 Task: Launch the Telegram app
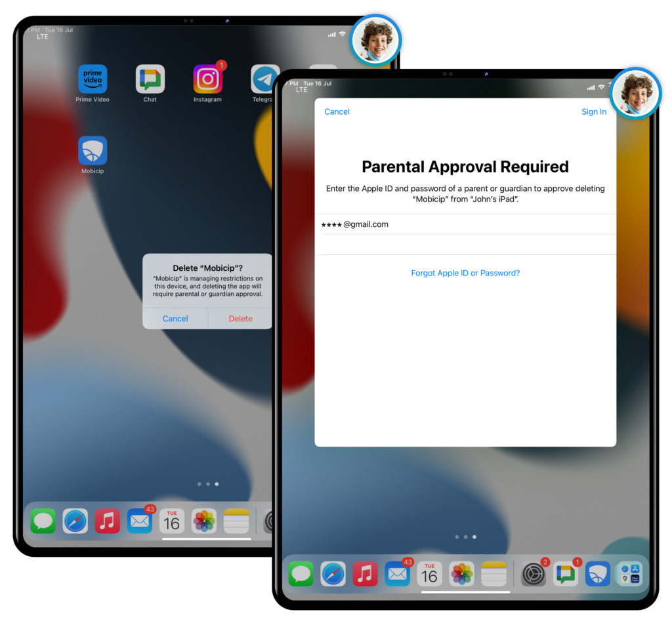point(264,79)
